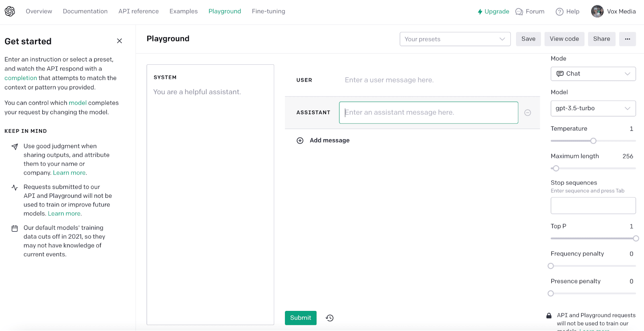This screenshot has height=331, width=644.
Task: Click the paper plane icon under Keep in mind
Action: coord(15,147)
